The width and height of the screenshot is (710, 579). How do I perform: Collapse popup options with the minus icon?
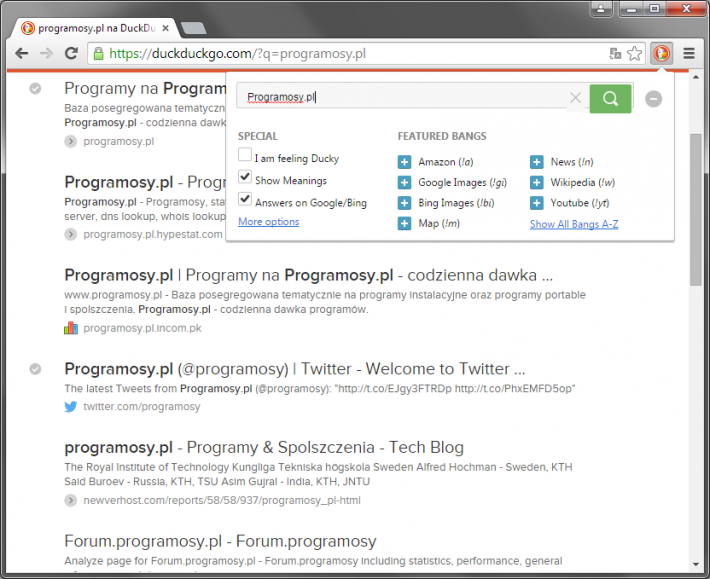pyautogui.click(x=653, y=98)
